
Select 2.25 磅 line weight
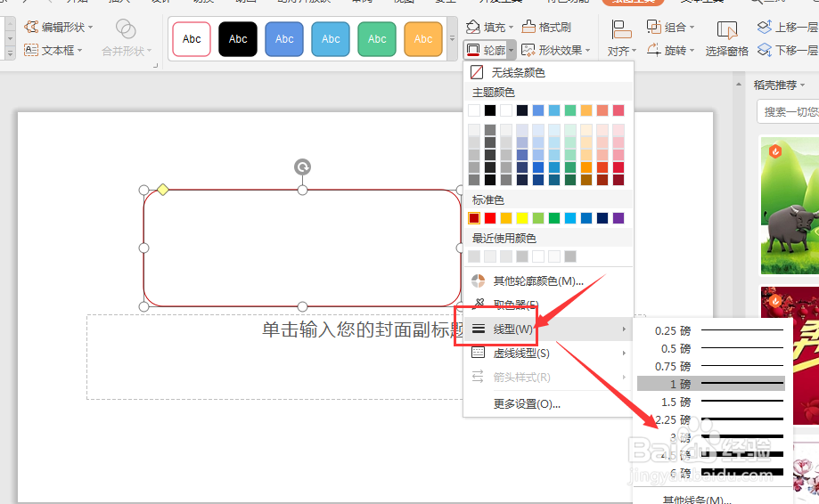pyautogui.click(x=711, y=419)
